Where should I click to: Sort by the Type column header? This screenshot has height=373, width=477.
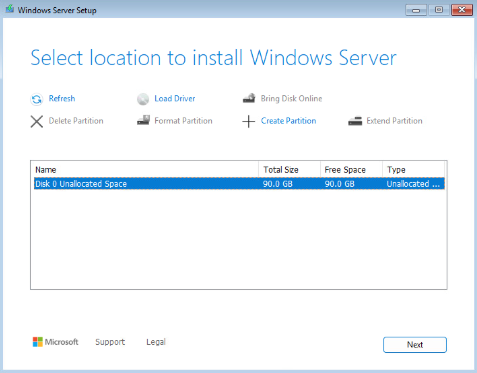pos(413,170)
